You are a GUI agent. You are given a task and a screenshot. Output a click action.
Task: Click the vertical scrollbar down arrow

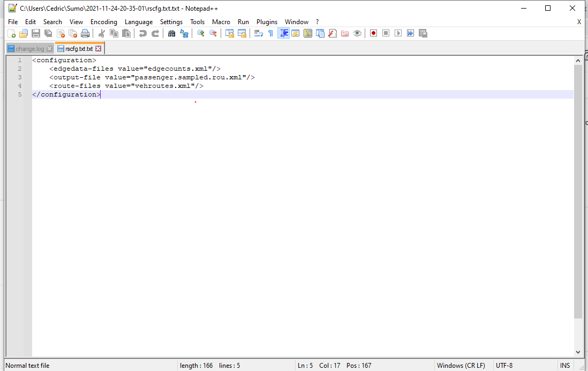tap(578, 352)
